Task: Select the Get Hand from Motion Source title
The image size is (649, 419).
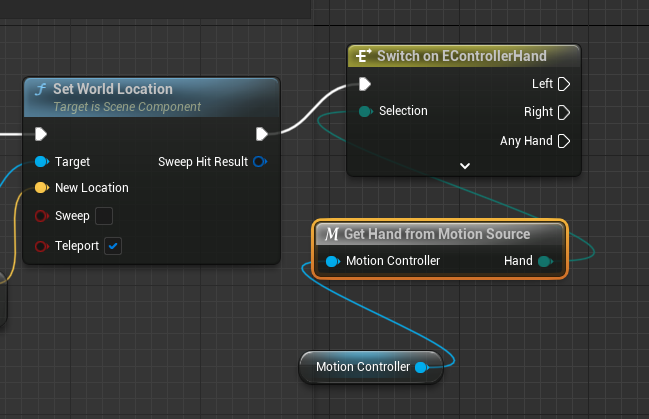Action: coord(437,234)
